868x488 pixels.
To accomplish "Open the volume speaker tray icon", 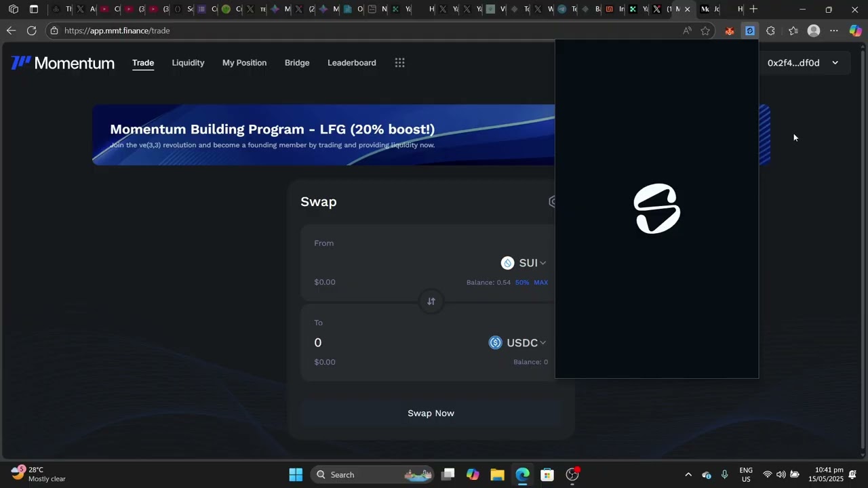I will (x=781, y=474).
